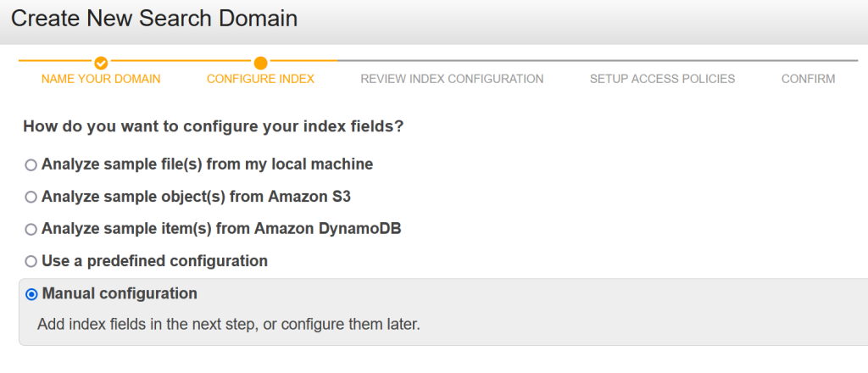Click the 'Analyze sample object(s) from Amazon S3' text
This screenshot has width=868, height=373.
pos(196,197)
